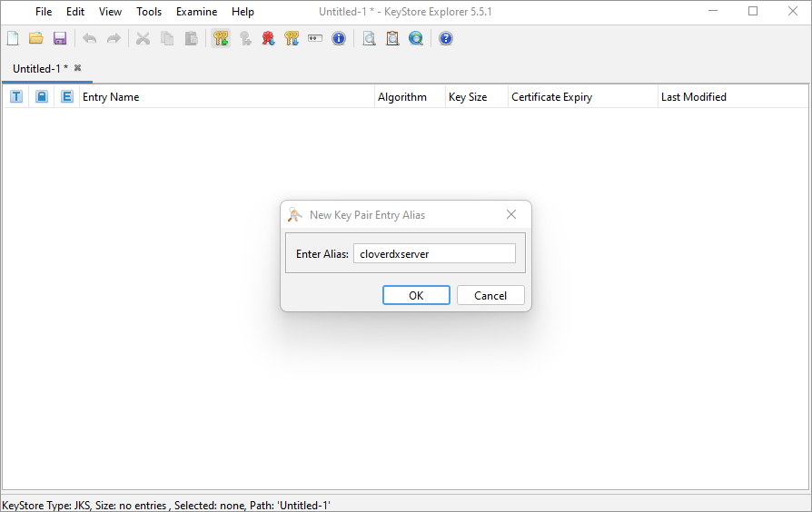812x512 pixels.
Task: Confirm the alias with the OK button
Action: (x=416, y=295)
